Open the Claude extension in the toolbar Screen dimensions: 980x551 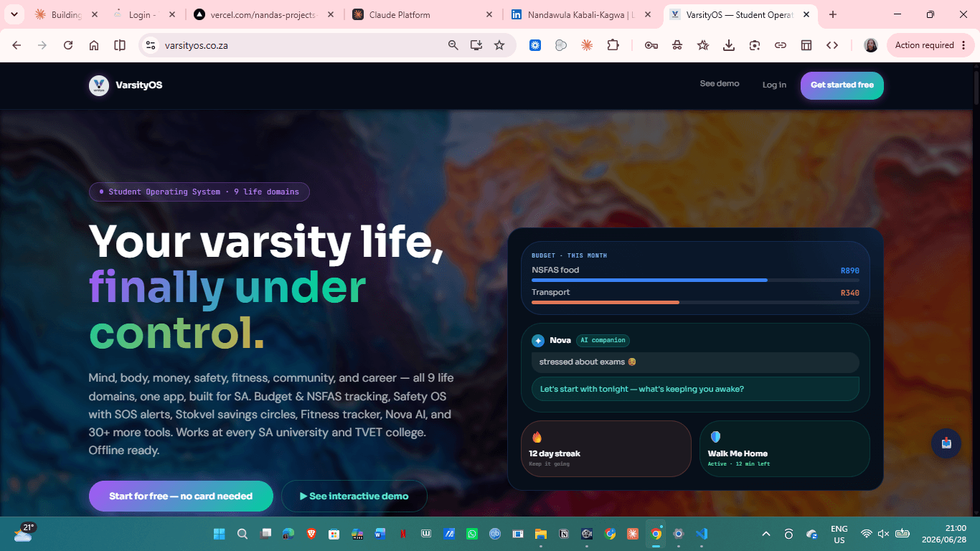587,45
